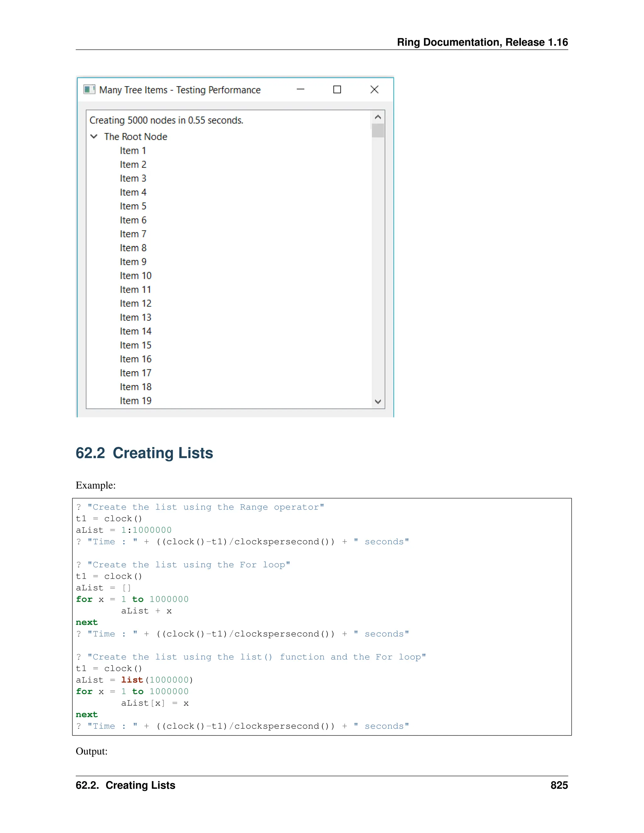Select Item 14 in the tree
644x833 pixels.
tap(136, 331)
